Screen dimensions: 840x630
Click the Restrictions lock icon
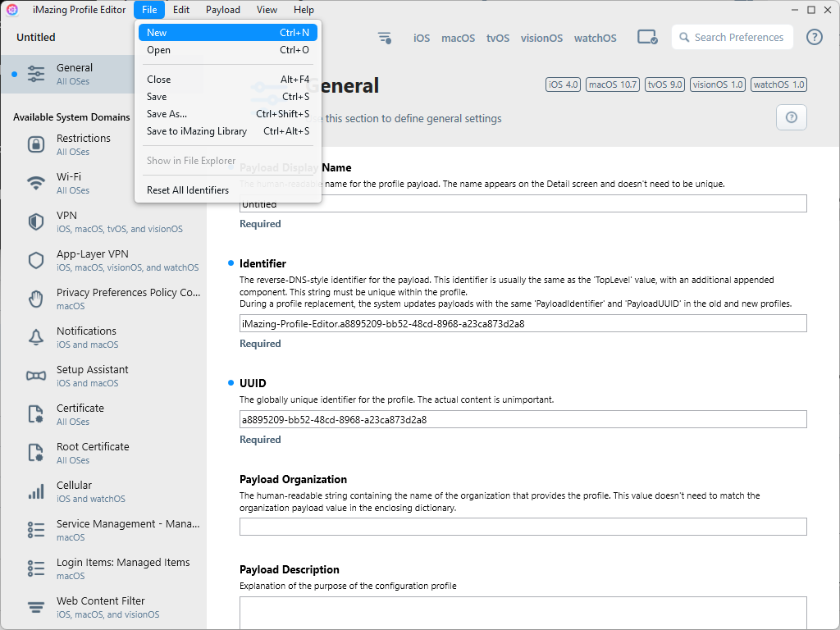pos(36,144)
